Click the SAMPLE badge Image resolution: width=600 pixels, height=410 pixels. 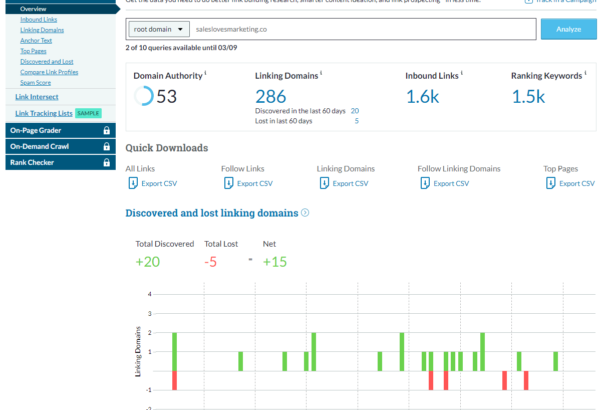pyautogui.click(x=88, y=113)
